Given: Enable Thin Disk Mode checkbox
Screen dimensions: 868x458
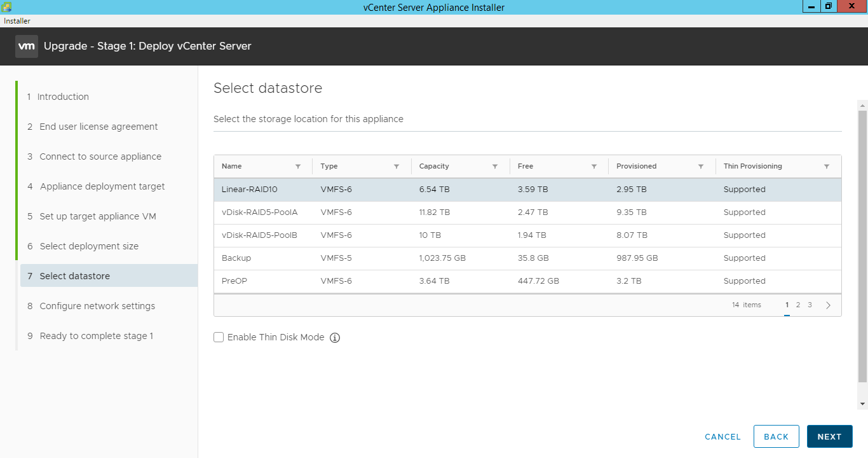Looking at the screenshot, I should click(x=219, y=337).
